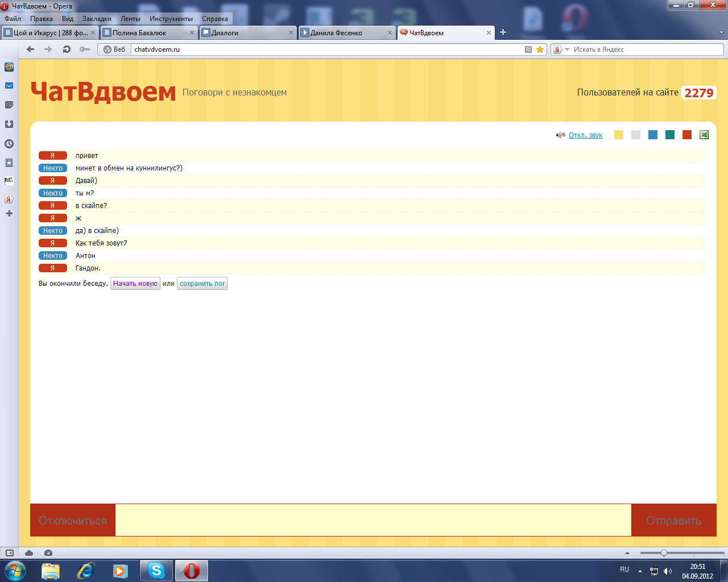Switch to Полина Бакалюк tab
The width and height of the screenshot is (728, 582).
[150, 33]
